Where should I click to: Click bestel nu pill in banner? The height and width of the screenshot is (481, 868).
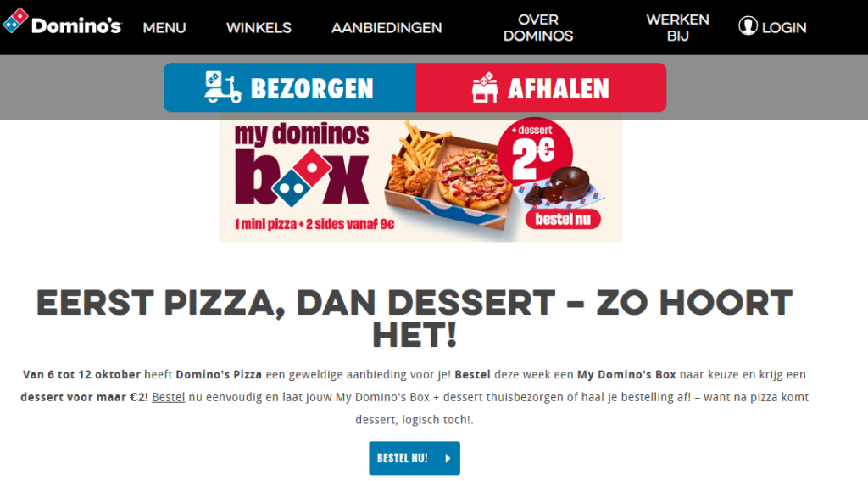pos(563,219)
